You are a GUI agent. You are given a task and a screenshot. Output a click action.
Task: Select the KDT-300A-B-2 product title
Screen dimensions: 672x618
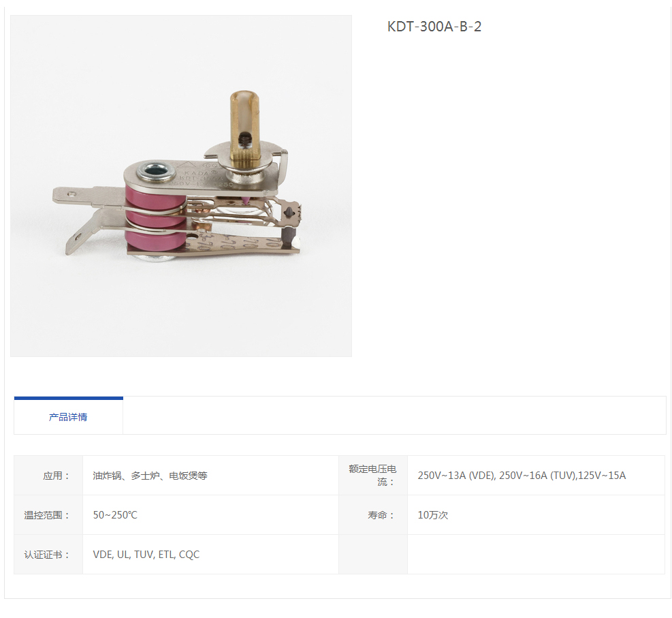pos(434,27)
